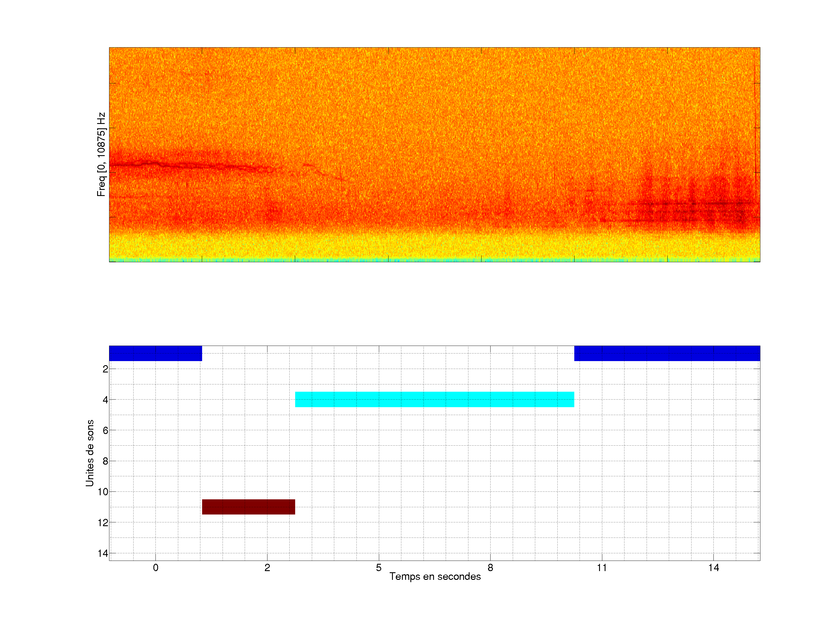Viewport: 840px width, 630px height.
Task: Click x-axis tick label 0
Action: click(x=155, y=568)
